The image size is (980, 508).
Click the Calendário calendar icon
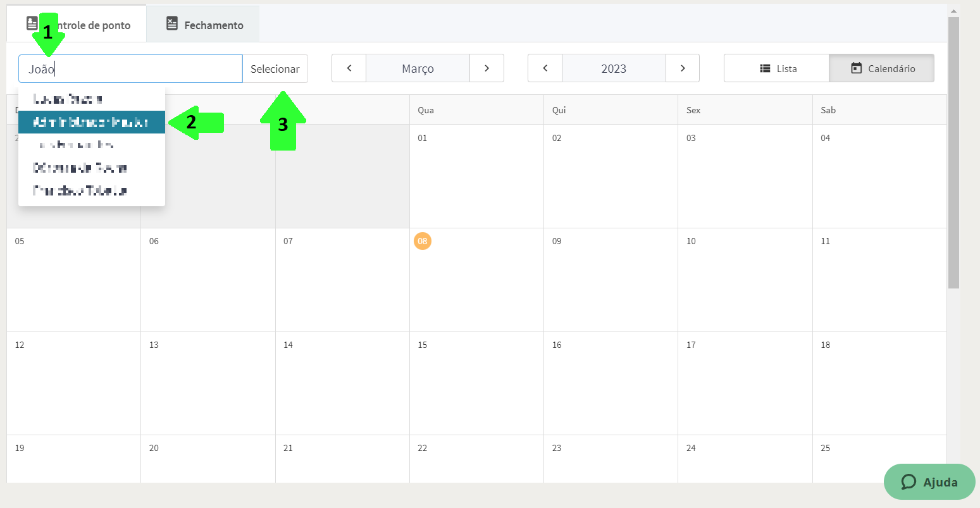click(x=857, y=68)
